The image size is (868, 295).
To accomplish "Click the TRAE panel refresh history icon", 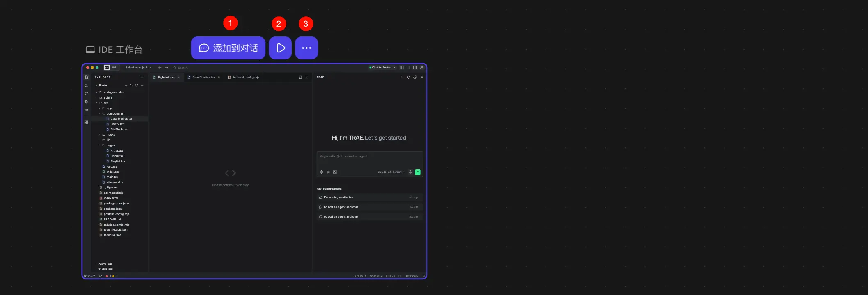I will (x=408, y=77).
